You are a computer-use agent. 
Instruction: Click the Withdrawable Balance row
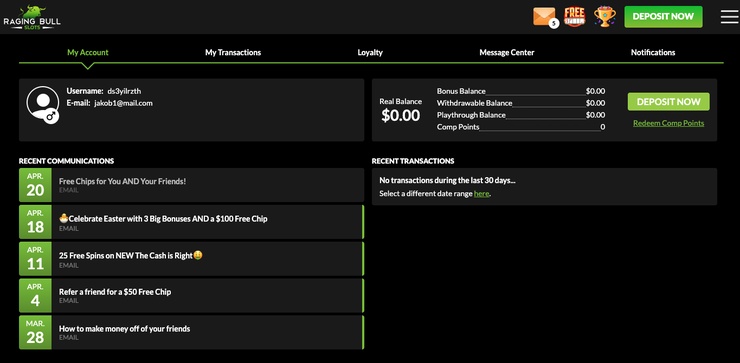pos(521,103)
